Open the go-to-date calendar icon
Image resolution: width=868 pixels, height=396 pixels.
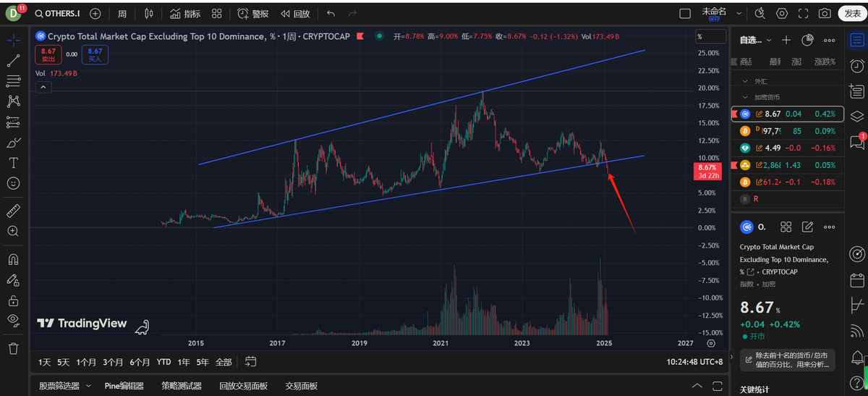coord(251,361)
